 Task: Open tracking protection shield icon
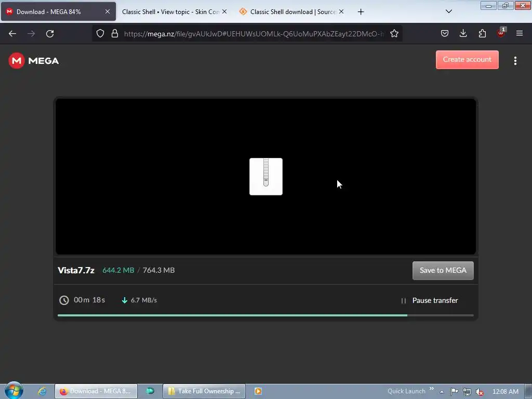coord(100,34)
